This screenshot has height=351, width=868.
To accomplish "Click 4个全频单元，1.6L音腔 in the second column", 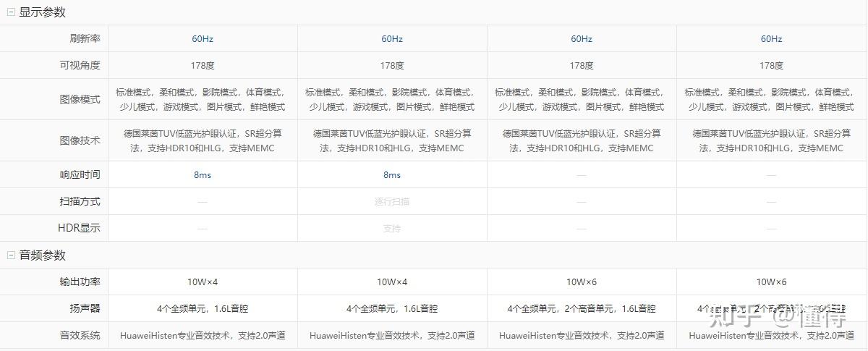I will pyautogui.click(x=392, y=308).
